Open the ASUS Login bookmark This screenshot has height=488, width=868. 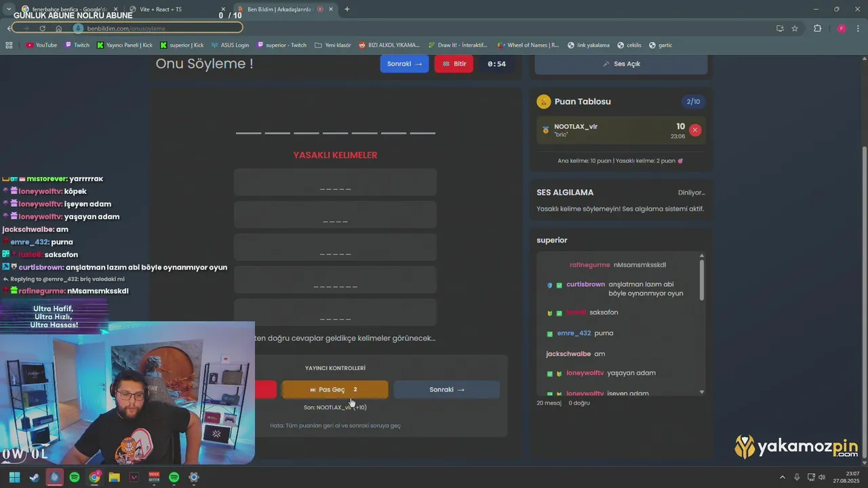[230, 45]
